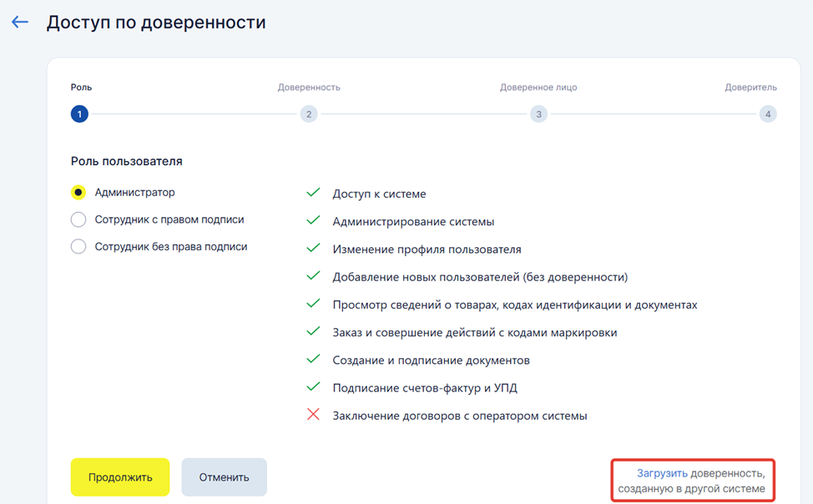Click checkmark beside Подписание счетов-фактур и УПД

314,387
